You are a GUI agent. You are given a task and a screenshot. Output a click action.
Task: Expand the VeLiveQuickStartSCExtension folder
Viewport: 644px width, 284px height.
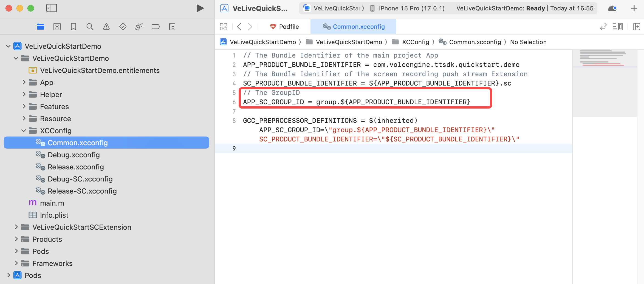click(x=16, y=227)
